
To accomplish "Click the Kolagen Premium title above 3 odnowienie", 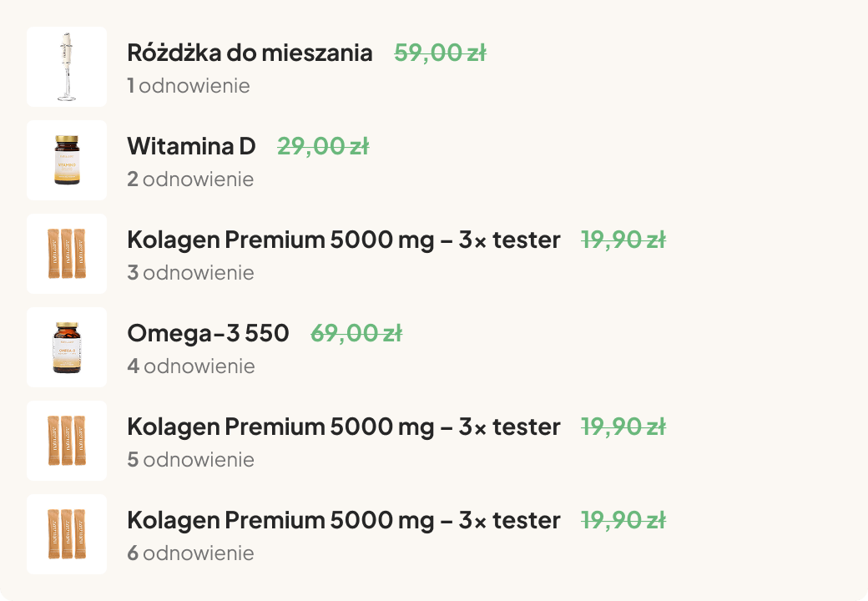I will click(x=344, y=240).
